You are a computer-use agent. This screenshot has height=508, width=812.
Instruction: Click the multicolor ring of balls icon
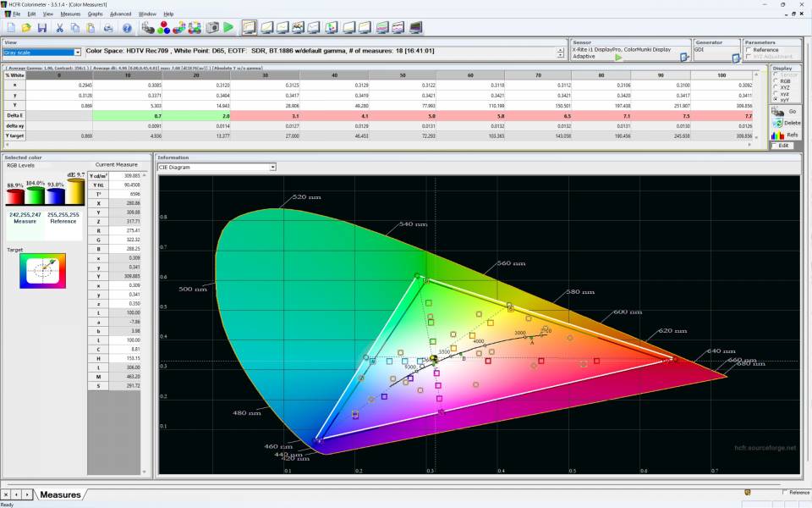click(x=195, y=27)
